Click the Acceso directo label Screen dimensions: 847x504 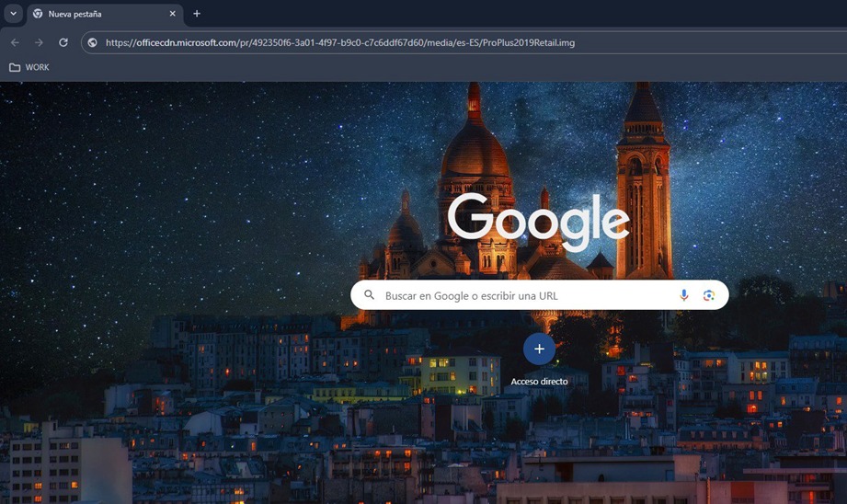539,381
